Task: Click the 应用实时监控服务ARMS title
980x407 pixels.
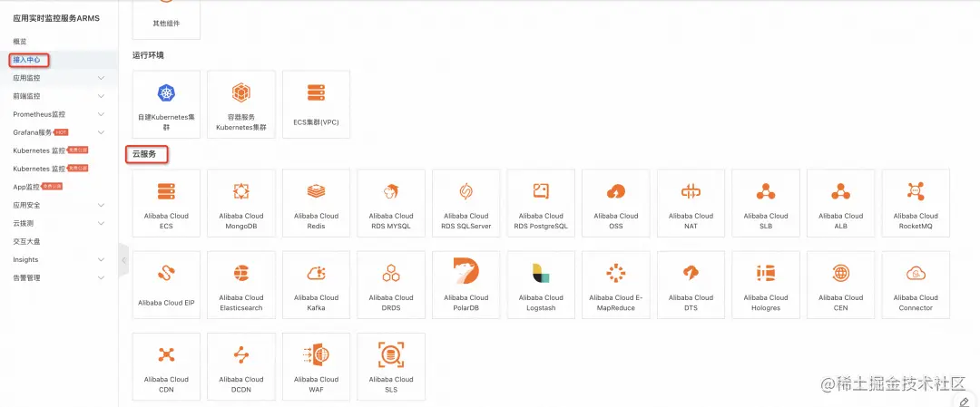Action: (56, 19)
